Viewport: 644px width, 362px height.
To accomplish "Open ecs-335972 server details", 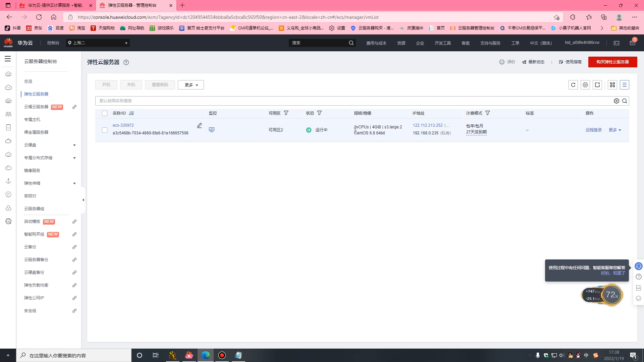I will pos(123,125).
